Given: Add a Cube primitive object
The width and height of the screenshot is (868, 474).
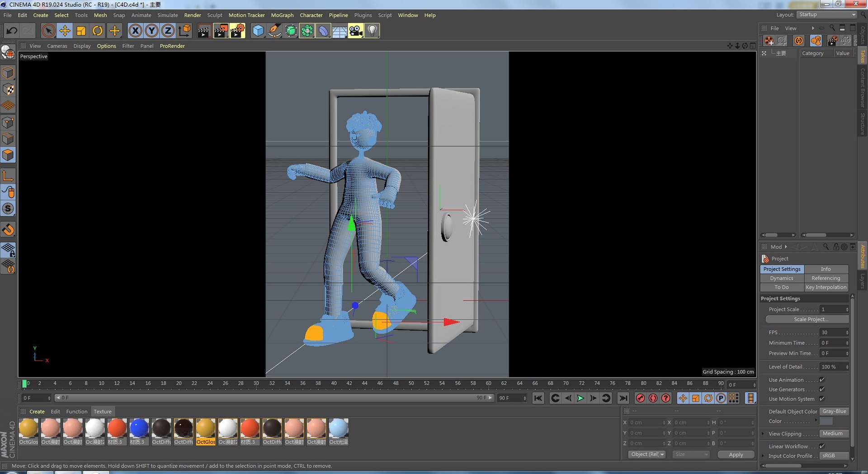Looking at the screenshot, I should (x=258, y=31).
